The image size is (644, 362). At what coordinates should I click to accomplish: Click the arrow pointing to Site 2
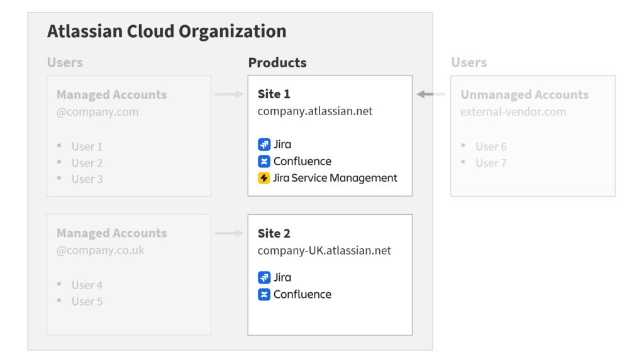click(x=229, y=233)
